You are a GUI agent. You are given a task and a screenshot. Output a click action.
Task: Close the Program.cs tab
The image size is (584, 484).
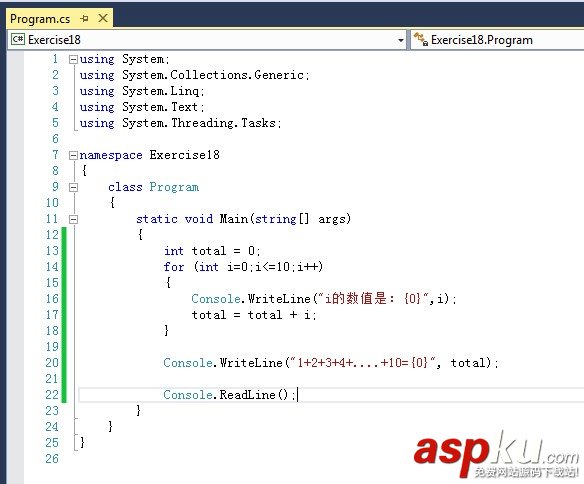[x=103, y=18]
